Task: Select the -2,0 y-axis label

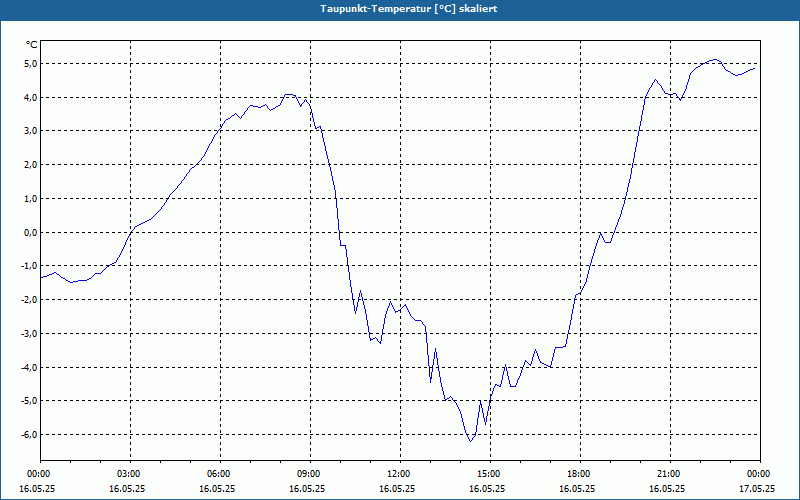Action: (29, 299)
